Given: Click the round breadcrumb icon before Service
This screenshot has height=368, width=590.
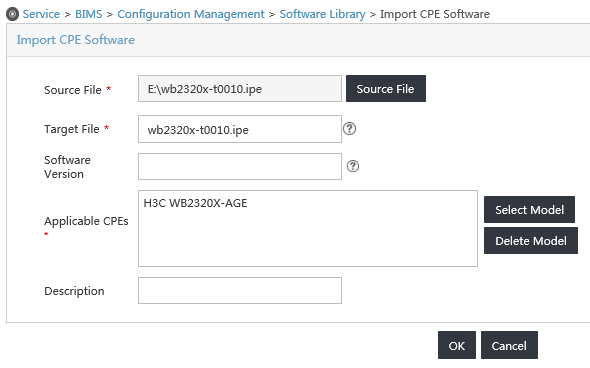Looking at the screenshot, I should (x=12, y=14).
